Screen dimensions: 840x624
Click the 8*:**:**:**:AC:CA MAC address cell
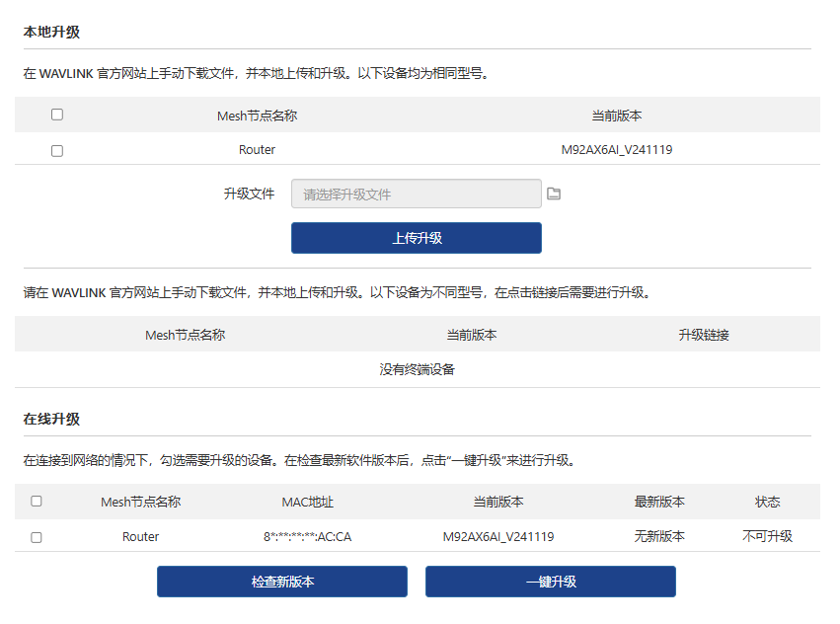point(307,537)
